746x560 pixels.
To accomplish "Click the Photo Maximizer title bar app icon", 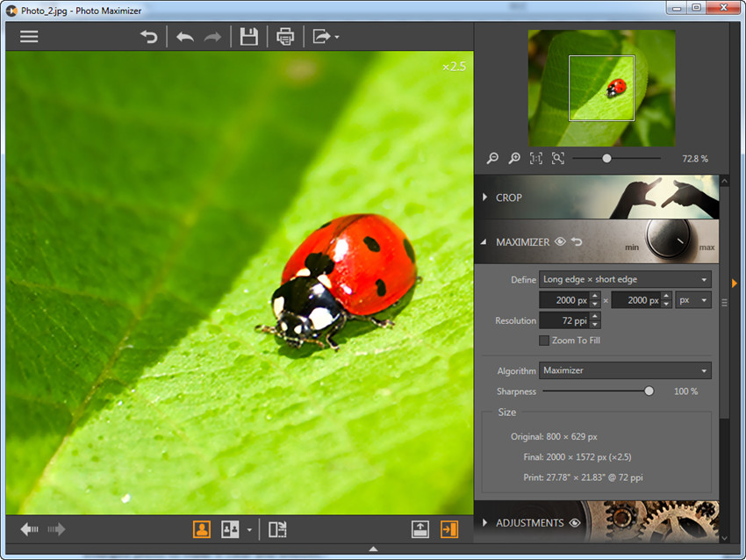I will [x=11, y=11].
